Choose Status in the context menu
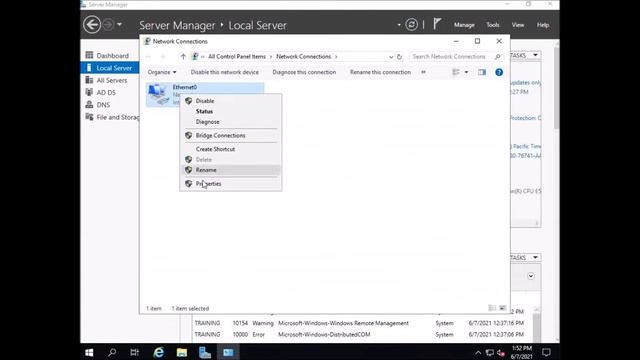640x360 pixels. tap(231, 111)
